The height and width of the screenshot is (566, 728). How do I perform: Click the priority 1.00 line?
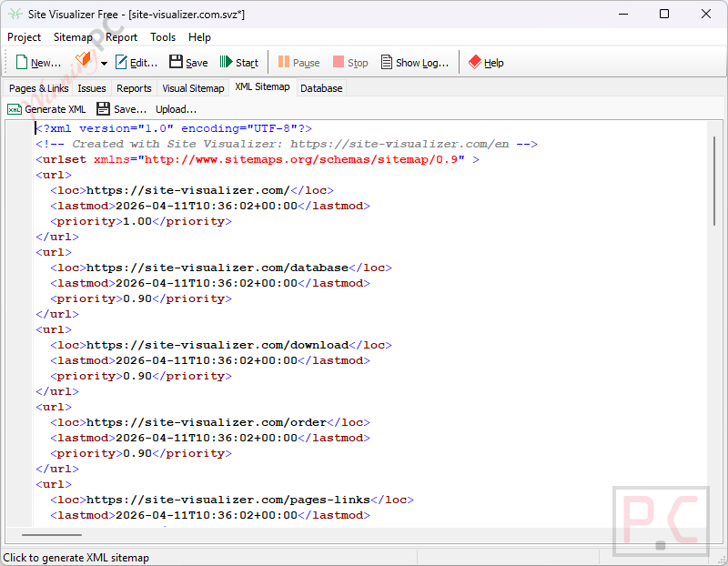pyautogui.click(x=141, y=221)
